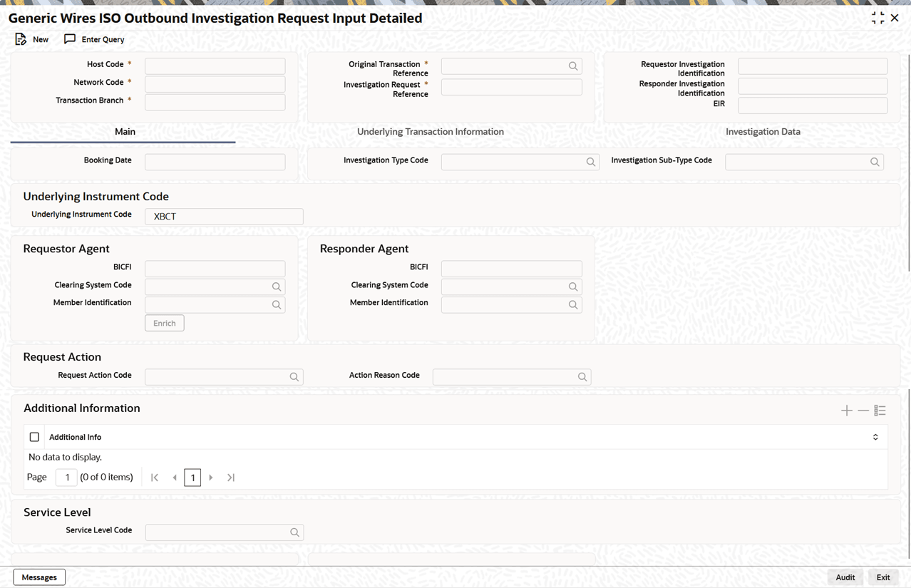Screen dimensions: 911x588
Task: Open Investigation Type Code search lookup
Action: click(591, 163)
